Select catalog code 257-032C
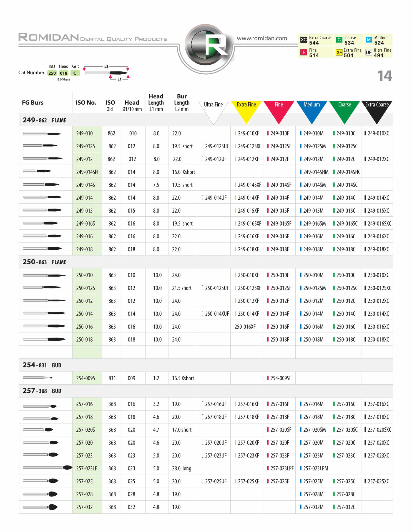This screenshot has height=532, width=412. click(x=344, y=507)
